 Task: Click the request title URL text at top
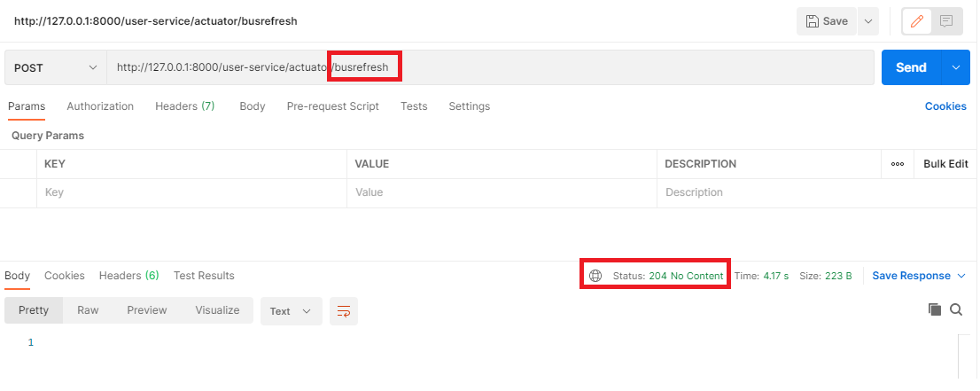tap(156, 21)
